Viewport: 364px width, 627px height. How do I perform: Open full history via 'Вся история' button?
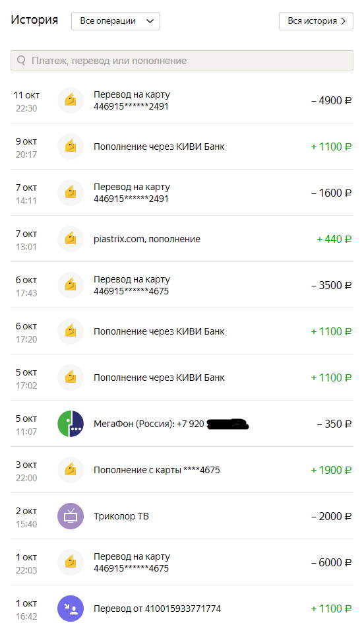(x=316, y=21)
